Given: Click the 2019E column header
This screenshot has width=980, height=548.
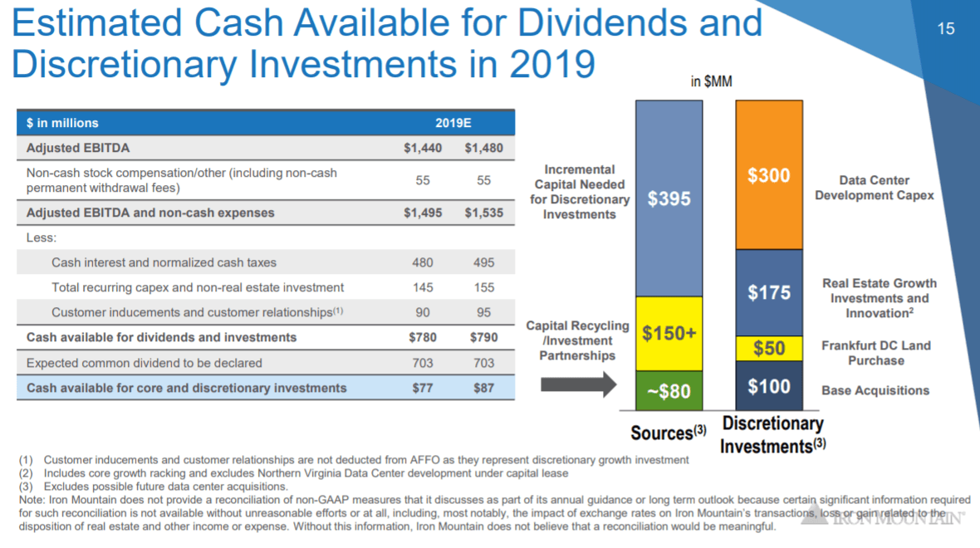Looking at the screenshot, I should click(453, 122).
